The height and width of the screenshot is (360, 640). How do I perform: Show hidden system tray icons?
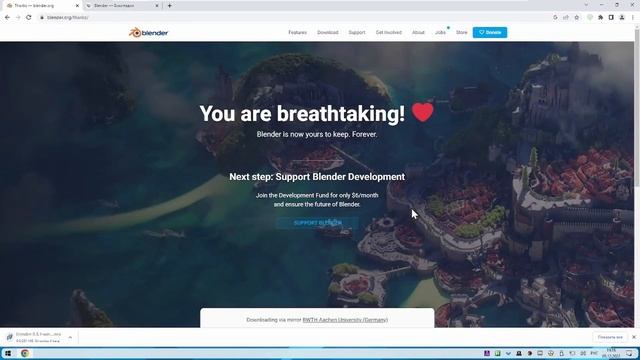pyautogui.click(x=508, y=353)
